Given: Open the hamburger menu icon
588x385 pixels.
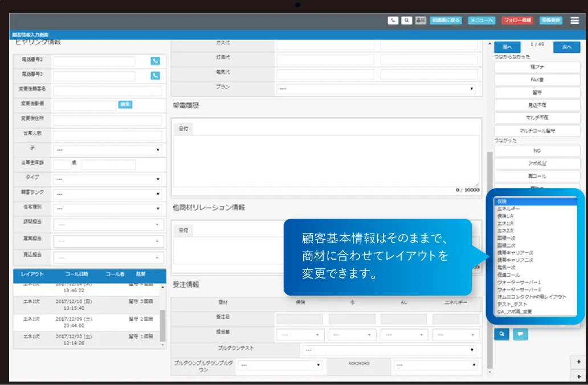Looking at the screenshot, I should point(574,21).
